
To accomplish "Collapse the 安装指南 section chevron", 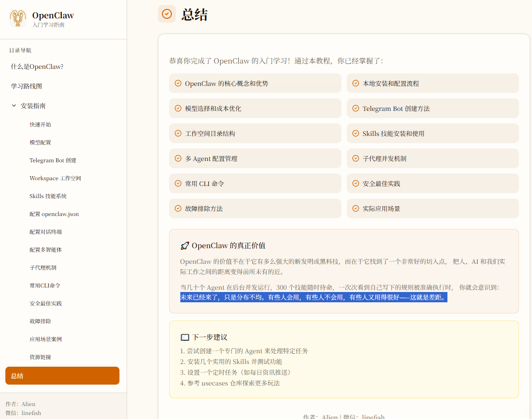I will click(x=14, y=106).
